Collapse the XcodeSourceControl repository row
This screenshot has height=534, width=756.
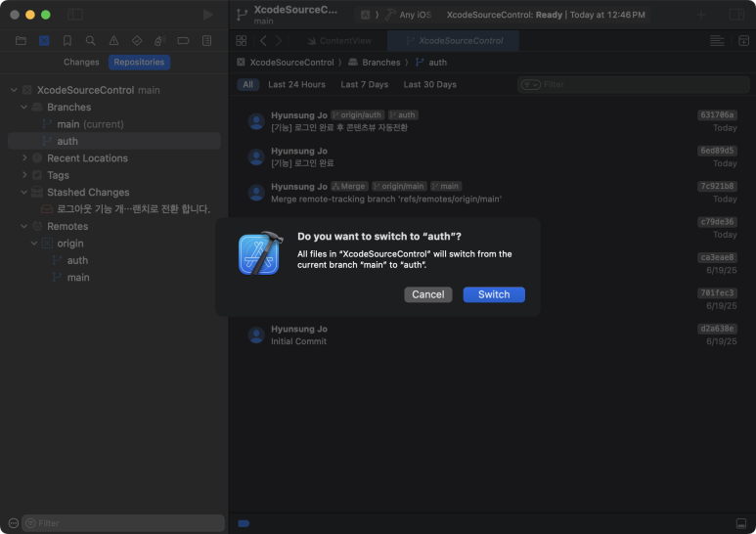pos(14,90)
